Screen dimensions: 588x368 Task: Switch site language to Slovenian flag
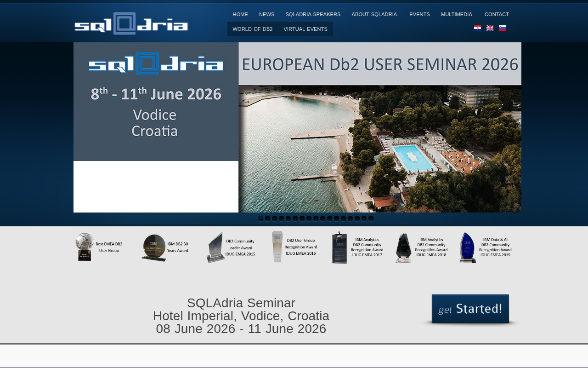(x=502, y=28)
